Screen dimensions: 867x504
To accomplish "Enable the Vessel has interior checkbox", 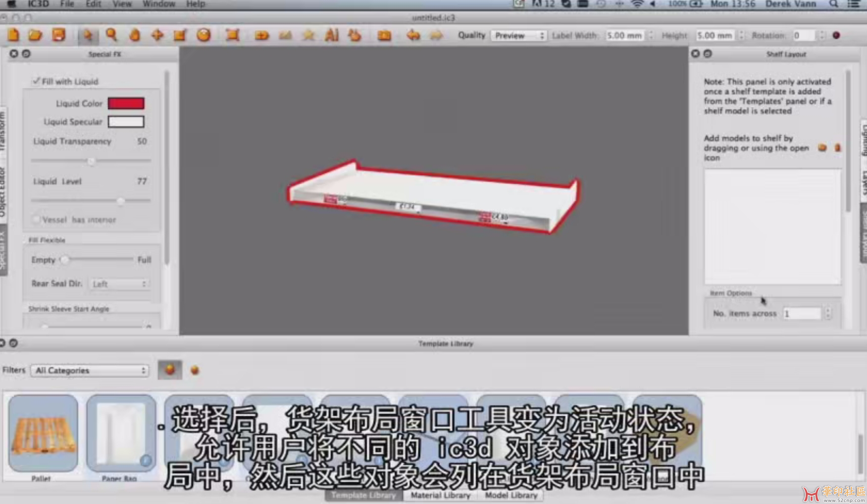I will (x=36, y=219).
